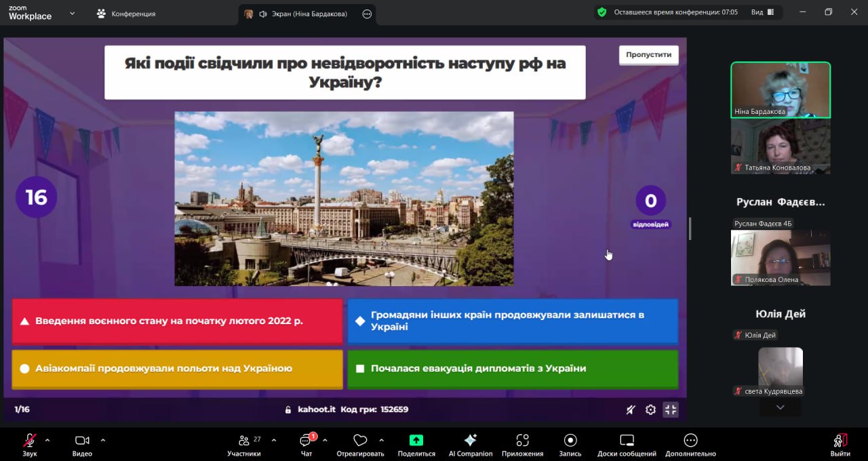
Task: Expand the participant list down chevron
Action: point(780,407)
